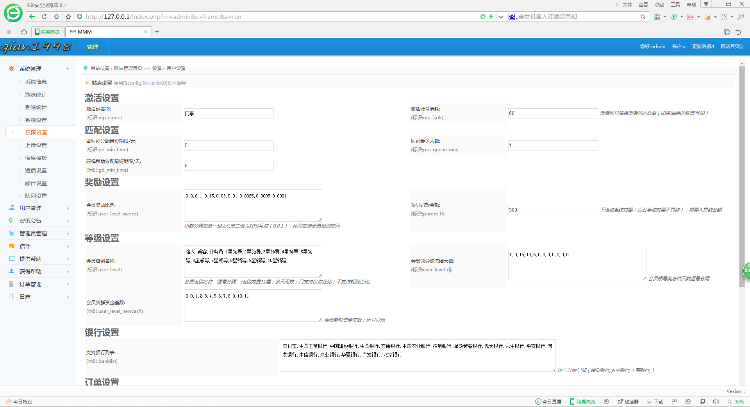The height and width of the screenshot is (407, 750).
Task: Open the 帮助 menu in browser title bar
Action: point(691,4)
